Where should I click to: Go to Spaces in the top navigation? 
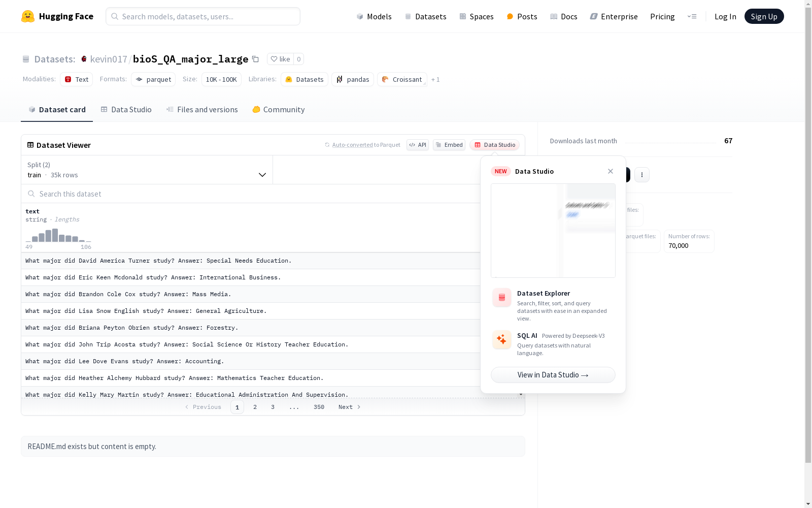[476, 16]
